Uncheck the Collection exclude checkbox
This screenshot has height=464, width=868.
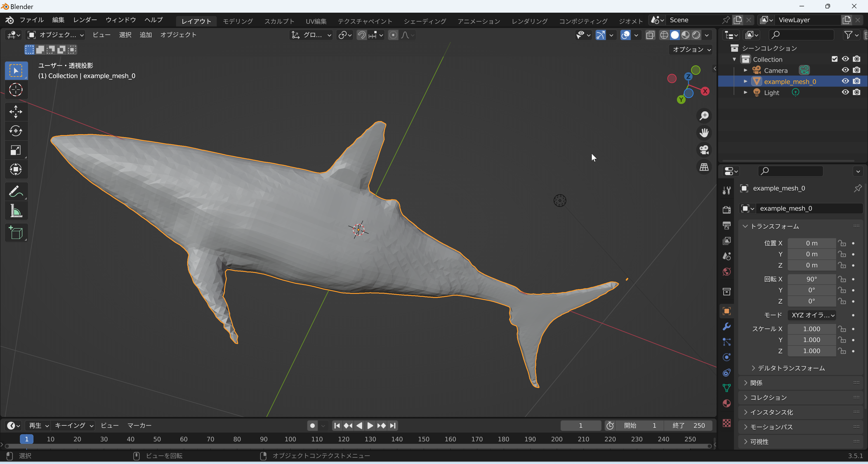(834, 59)
